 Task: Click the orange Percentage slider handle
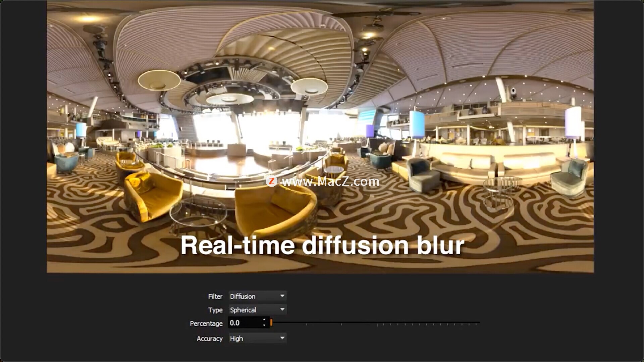(271, 323)
